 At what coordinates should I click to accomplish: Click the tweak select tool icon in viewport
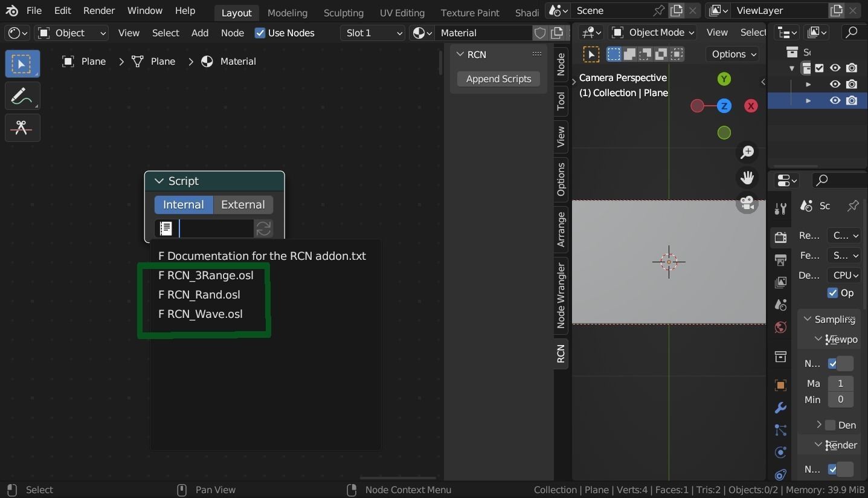pyautogui.click(x=591, y=54)
